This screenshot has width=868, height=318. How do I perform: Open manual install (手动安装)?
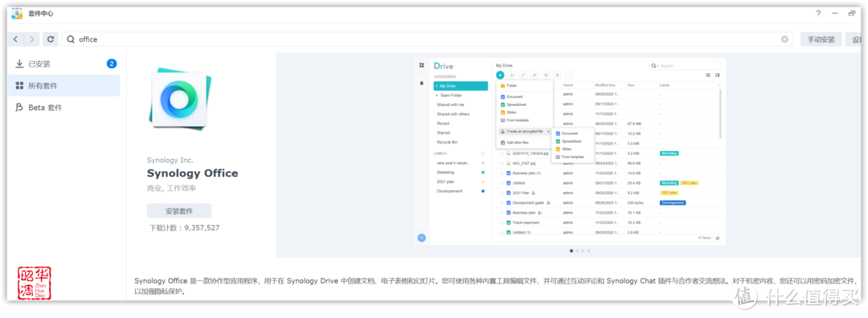pyautogui.click(x=821, y=39)
